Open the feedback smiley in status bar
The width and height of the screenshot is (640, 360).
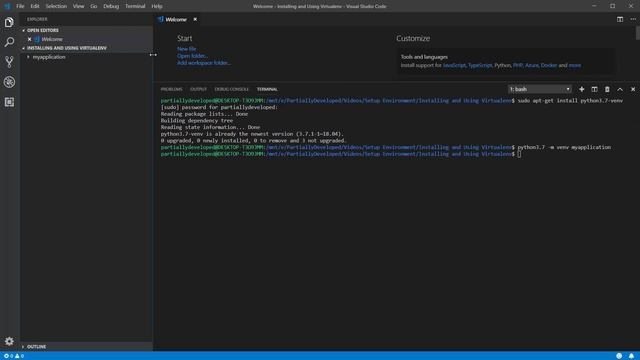[x=619, y=356]
